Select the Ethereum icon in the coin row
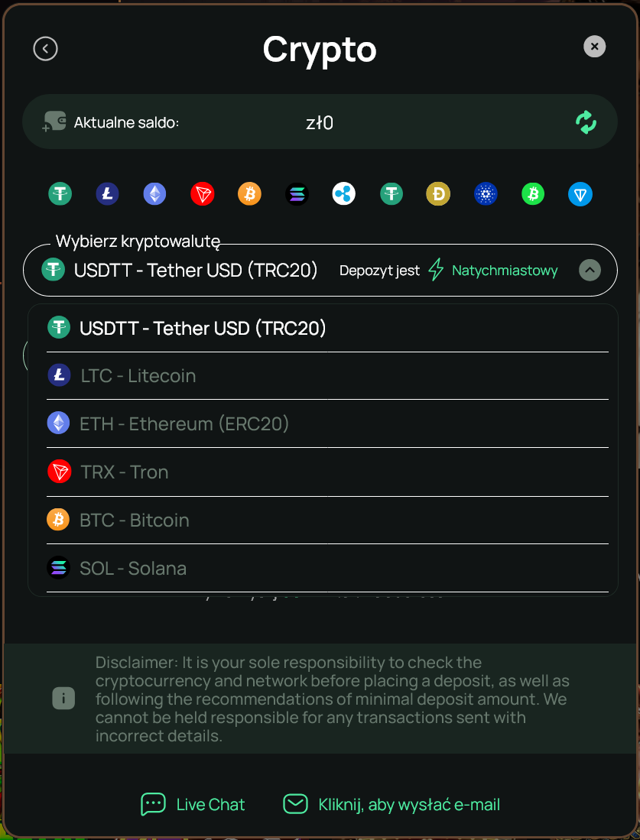The height and width of the screenshot is (840, 640). point(154,193)
